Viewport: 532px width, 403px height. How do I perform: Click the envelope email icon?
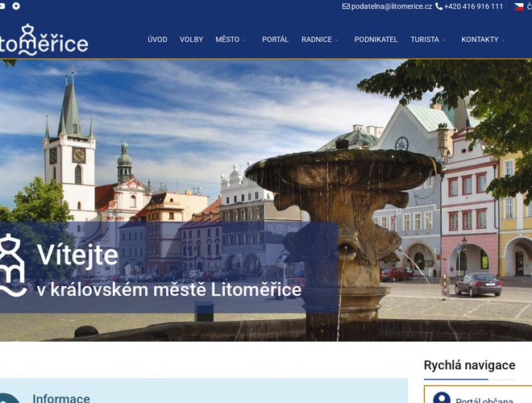[x=346, y=6]
